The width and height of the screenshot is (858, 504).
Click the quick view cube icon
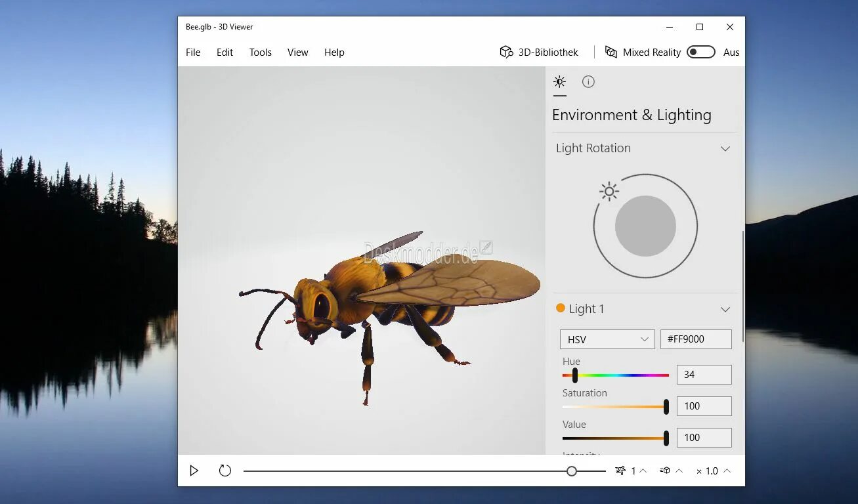(x=665, y=471)
